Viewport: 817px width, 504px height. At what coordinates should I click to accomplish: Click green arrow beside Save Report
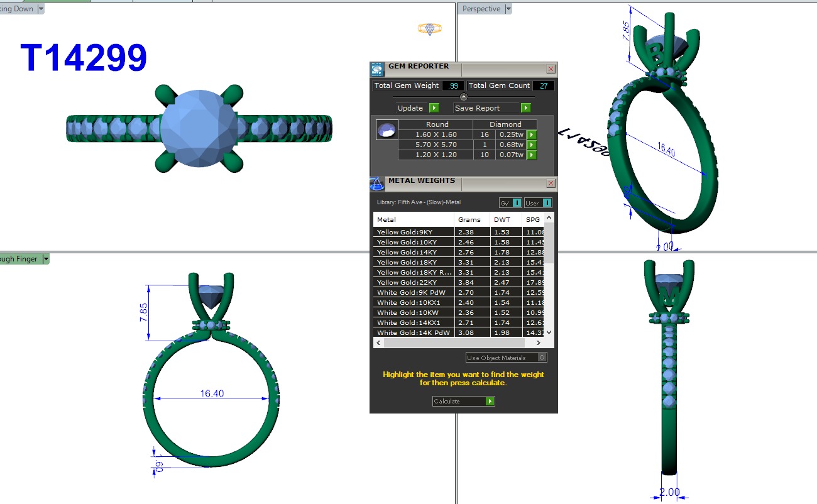[526, 108]
